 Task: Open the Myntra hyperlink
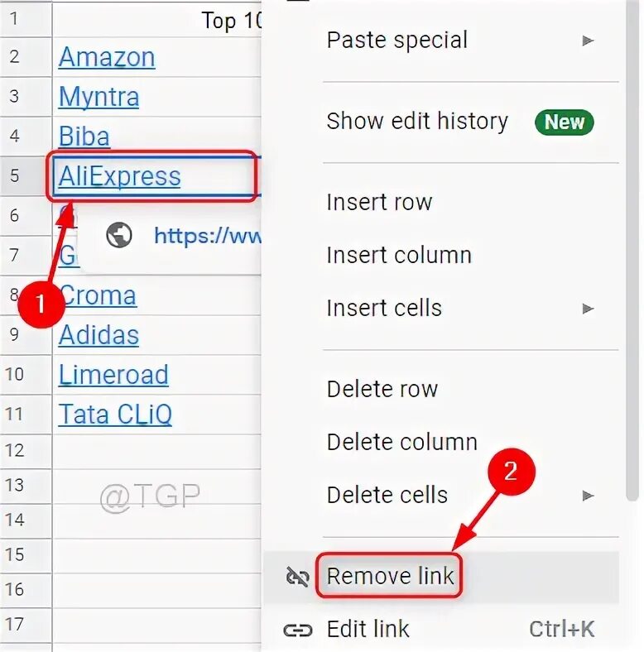(x=99, y=97)
